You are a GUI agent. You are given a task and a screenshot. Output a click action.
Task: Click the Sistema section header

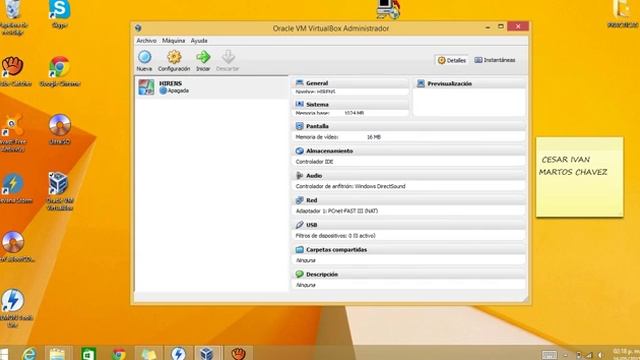click(x=351, y=104)
